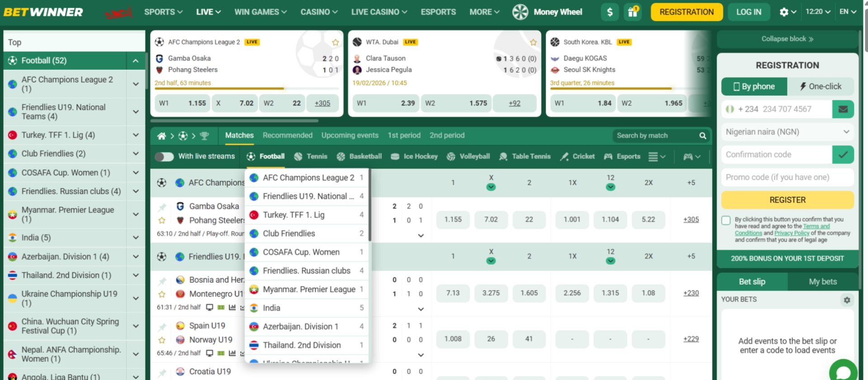Open the SPORTS dropdown menu
Image resolution: width=868 pixels, height=380 pixels.
[163, 12]
